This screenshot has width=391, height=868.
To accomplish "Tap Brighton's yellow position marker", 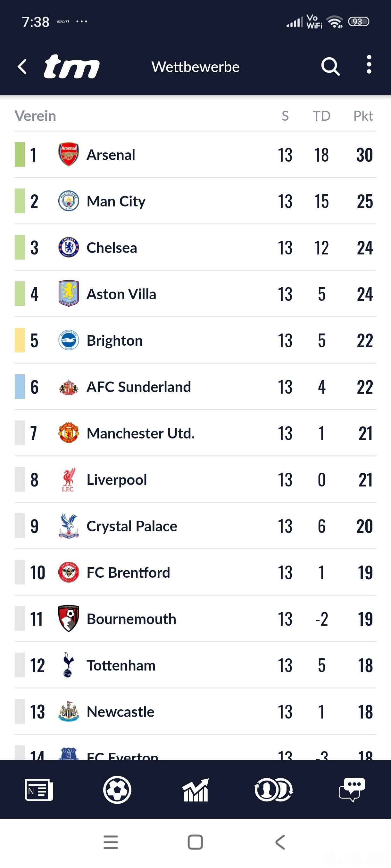I will coord(20,340).
